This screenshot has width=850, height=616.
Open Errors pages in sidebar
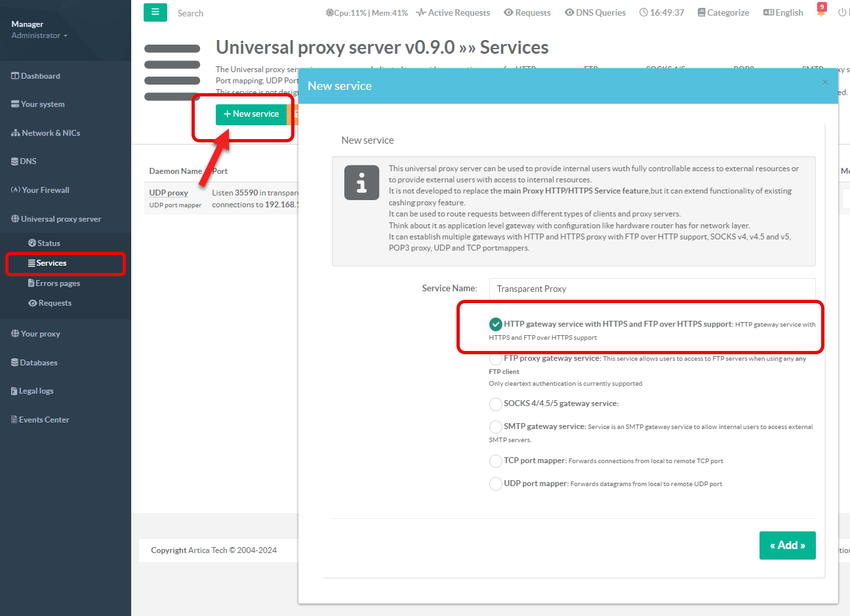57,283
